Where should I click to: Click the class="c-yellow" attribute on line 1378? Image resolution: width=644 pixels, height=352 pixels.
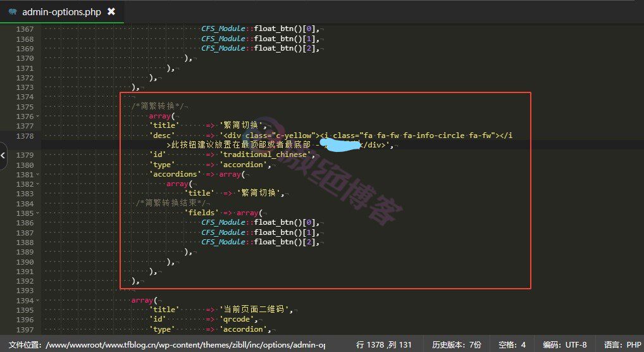(279, 135)
